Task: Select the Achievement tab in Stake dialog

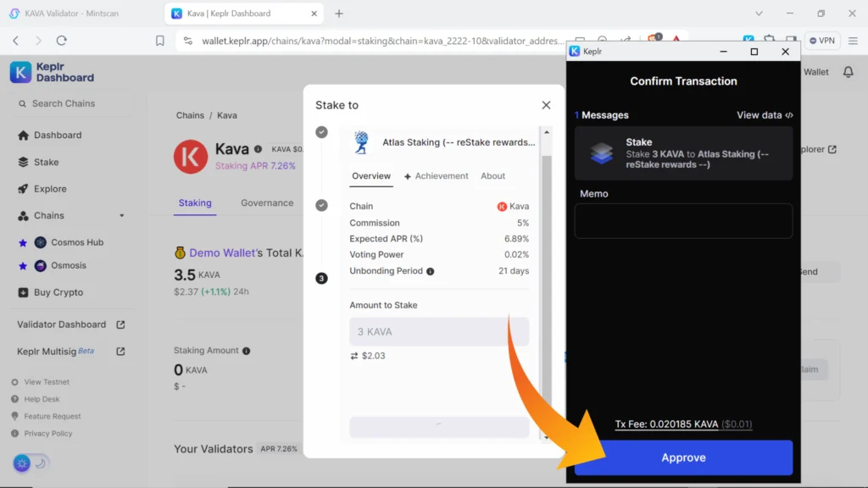Action: pos(436,176)
